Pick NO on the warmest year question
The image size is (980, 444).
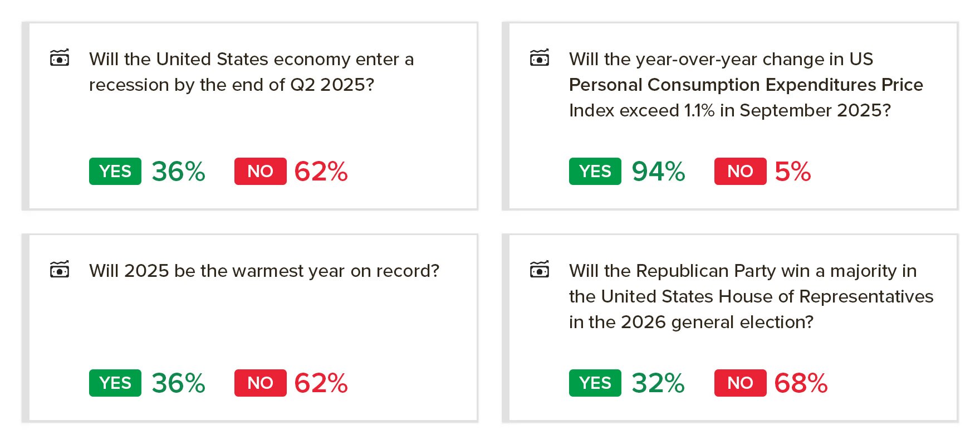pyautogui.click(x=260, y=383)
